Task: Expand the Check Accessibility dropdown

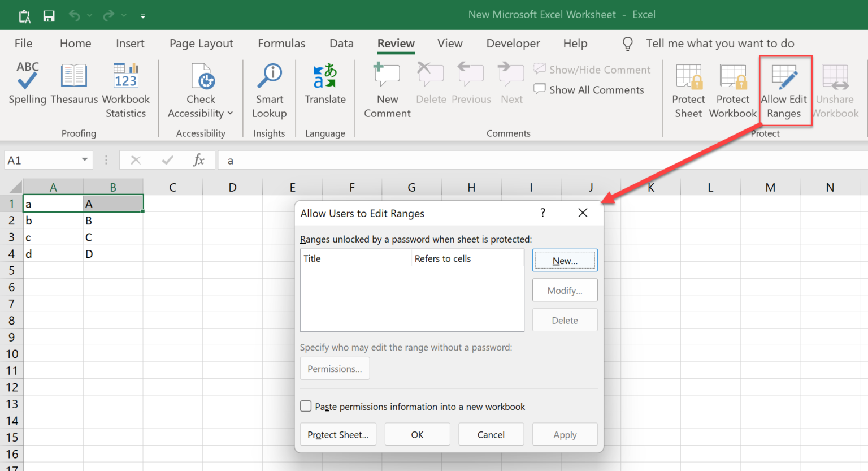Action: point(230,114)
